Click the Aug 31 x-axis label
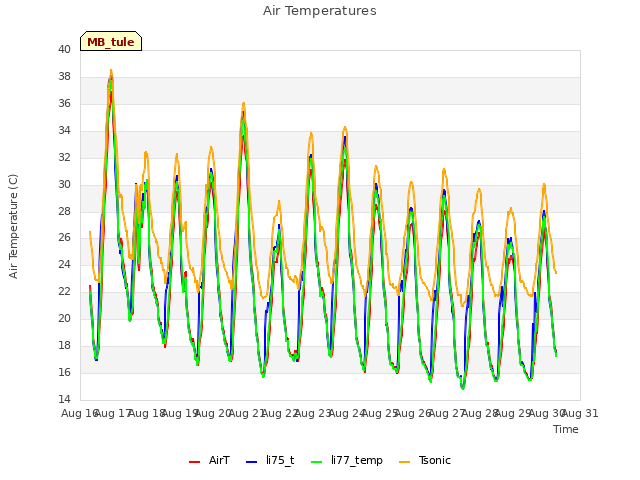 click(x=580, y=413)
